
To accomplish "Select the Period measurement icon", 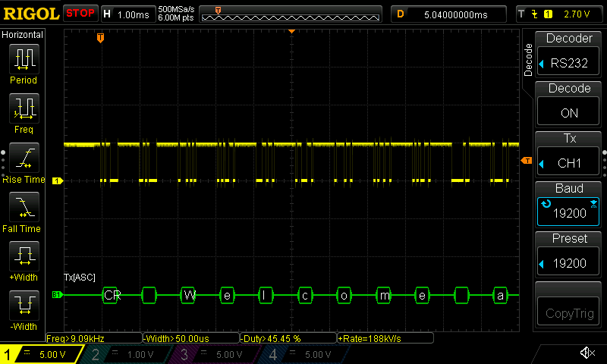I will (x=23, y=59).
